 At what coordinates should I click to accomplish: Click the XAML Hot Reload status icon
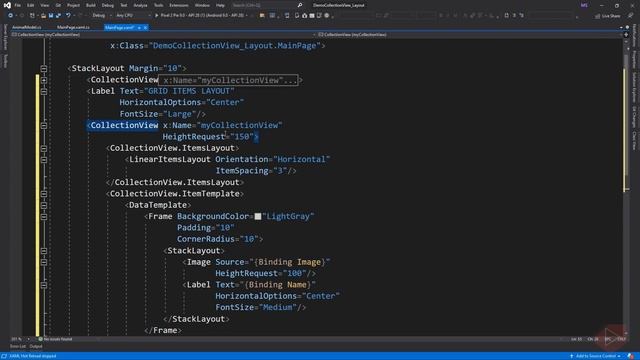(4, 356)
